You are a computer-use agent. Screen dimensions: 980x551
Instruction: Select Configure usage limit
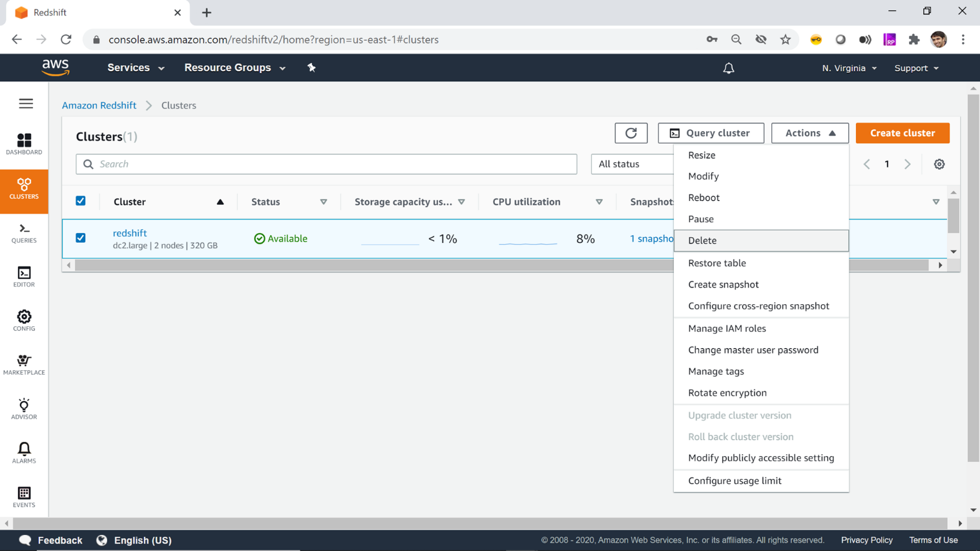coord(761,481)
